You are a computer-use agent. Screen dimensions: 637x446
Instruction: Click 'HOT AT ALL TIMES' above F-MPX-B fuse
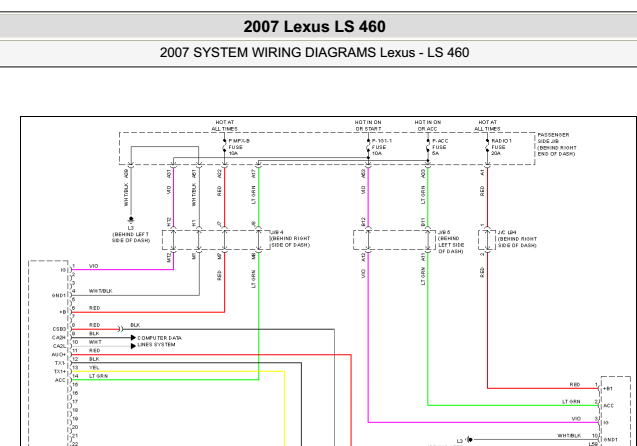point(224,126)
